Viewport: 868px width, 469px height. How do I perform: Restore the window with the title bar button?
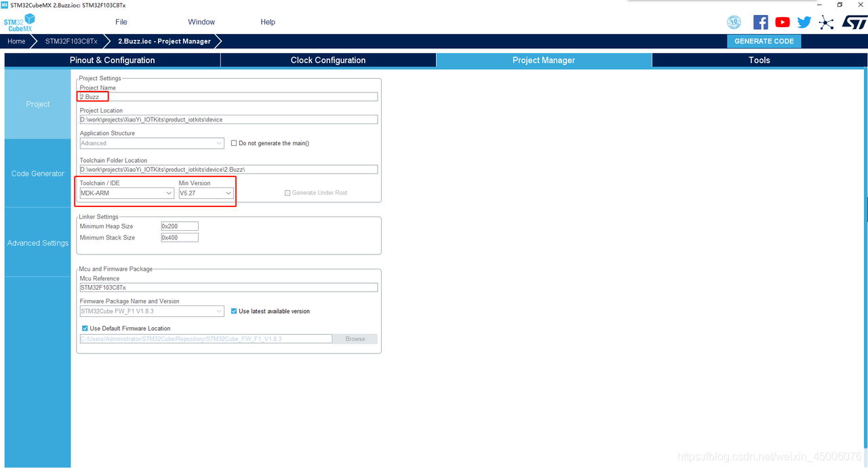coord(840,5)
